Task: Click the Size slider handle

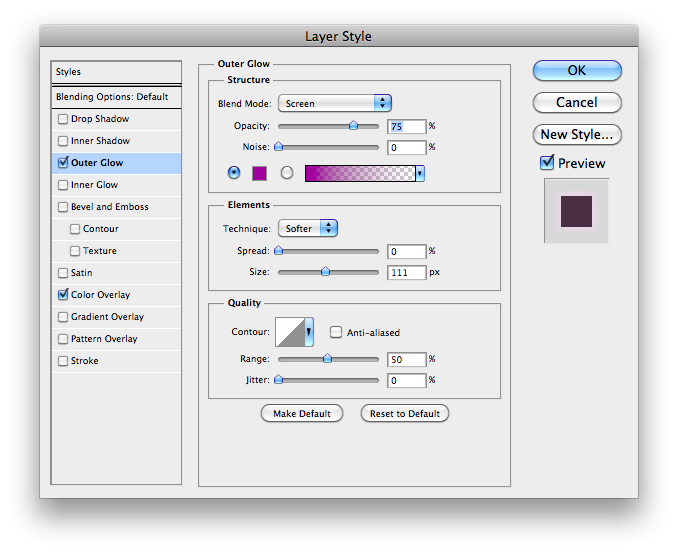Action: click(x=325, y=272)
